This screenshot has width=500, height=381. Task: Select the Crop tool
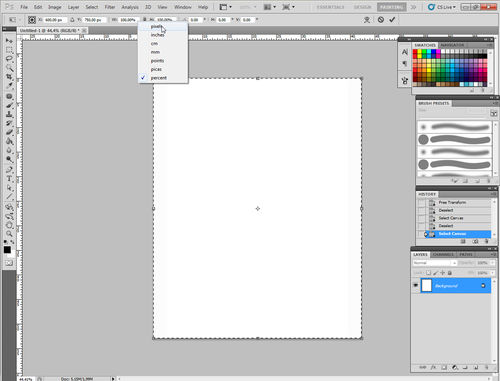click(x=9, y=77)
